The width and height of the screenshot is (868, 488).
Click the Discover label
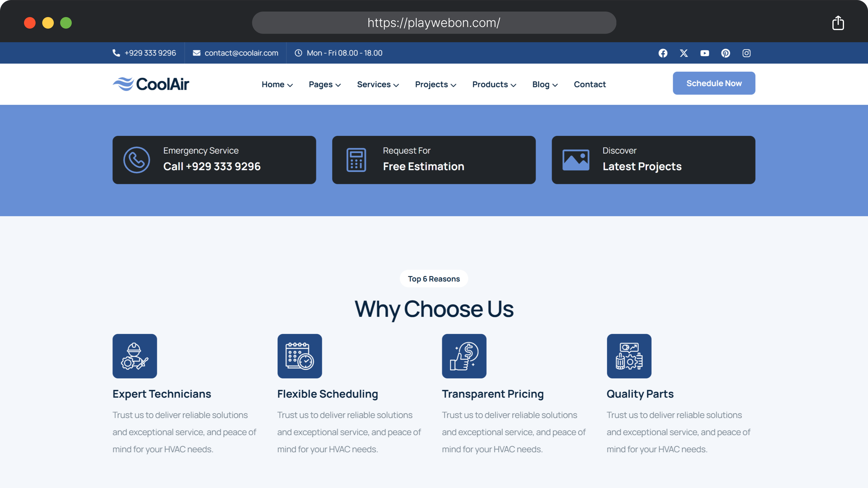tap(619, 151)
